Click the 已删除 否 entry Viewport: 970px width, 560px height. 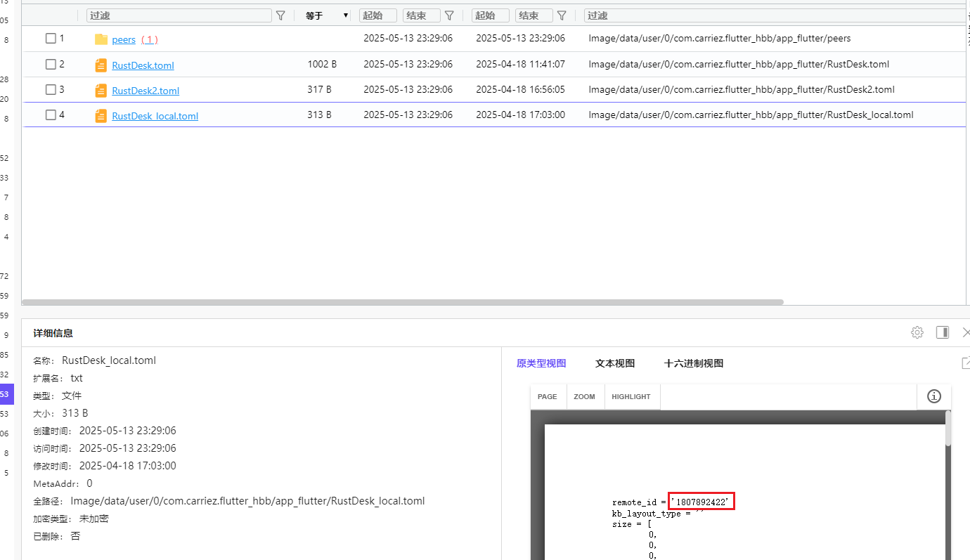(57, 536)
